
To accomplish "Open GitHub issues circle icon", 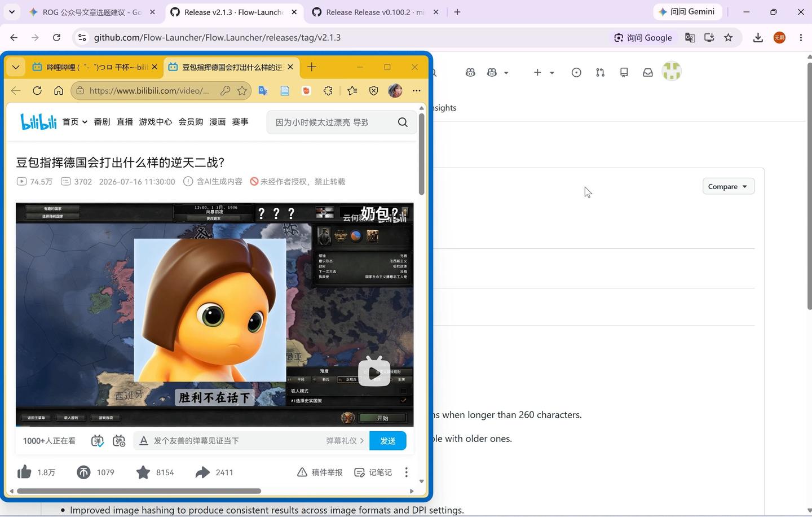I will pyautogui.click(x=576, y=72).
